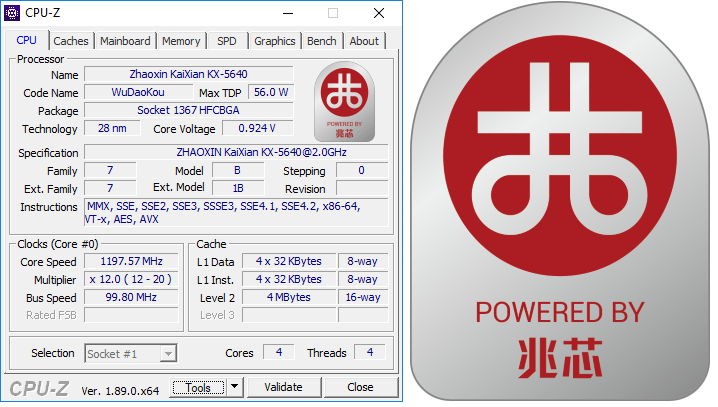This screenshot has height=407, width=718.
Task: Click the Model value 'B'
Action: [238, 170]
